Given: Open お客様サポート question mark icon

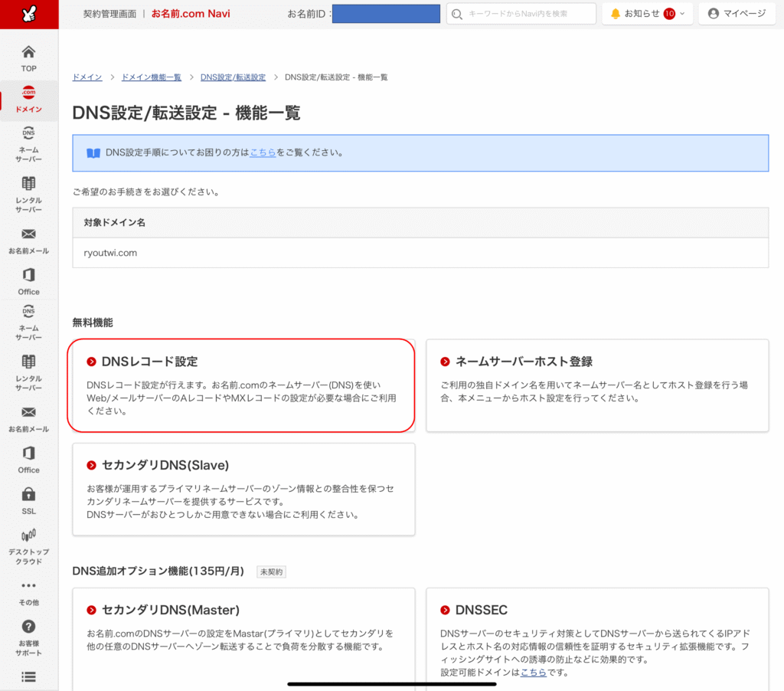Looking at the screenshot, I should tap(28, 627).
